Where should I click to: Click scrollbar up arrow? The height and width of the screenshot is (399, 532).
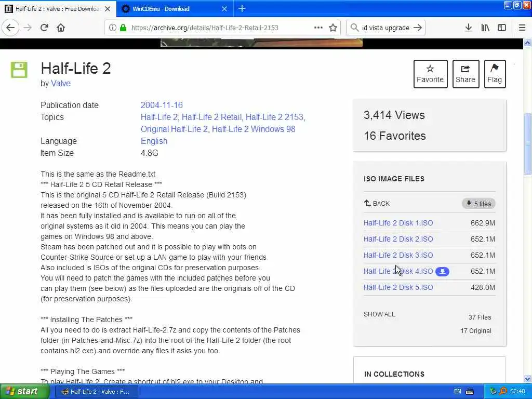coord(528,43)
